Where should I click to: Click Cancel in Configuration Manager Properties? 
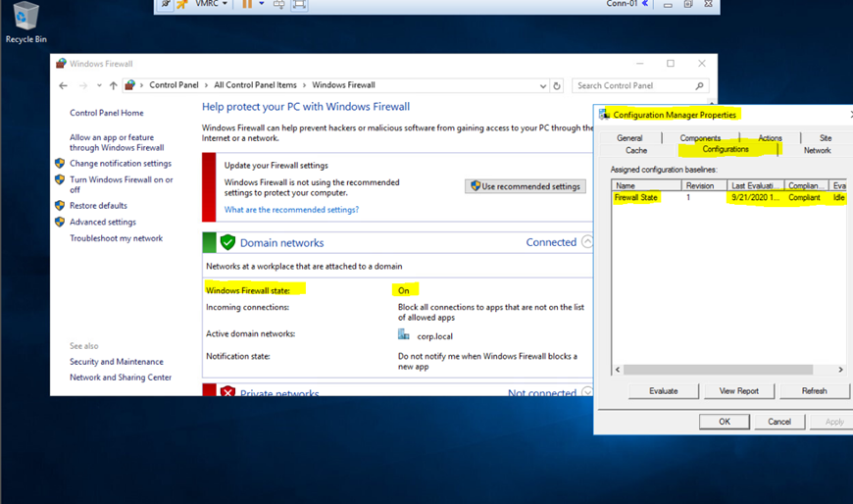coord(779,422)
